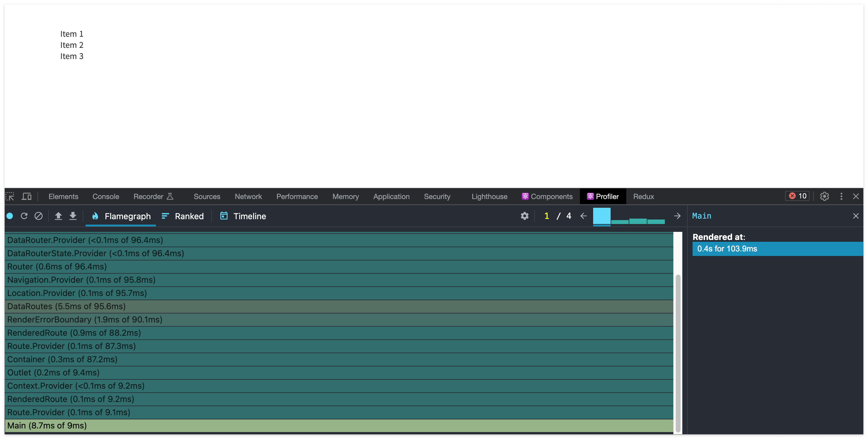Click the save profile download icon
The height and width of the screenshot is (439, 868).
[x=73, y=216]
